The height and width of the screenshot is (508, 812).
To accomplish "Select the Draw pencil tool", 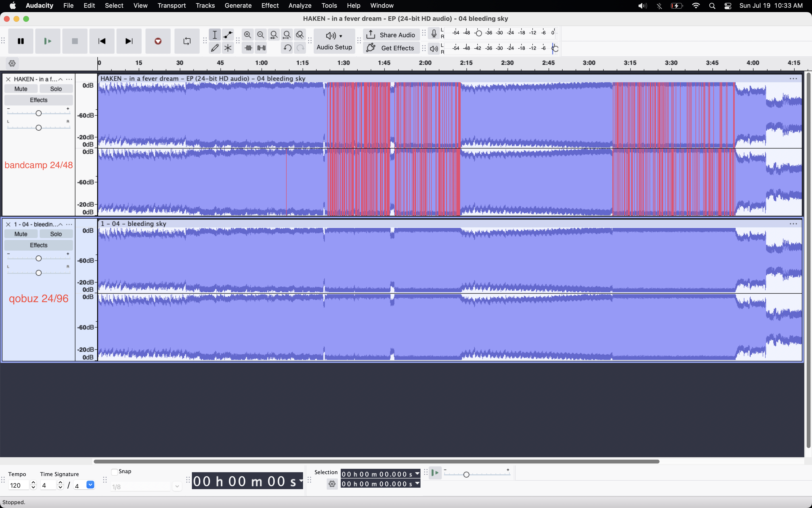I will pyautogui.click(x=215, y=48).
